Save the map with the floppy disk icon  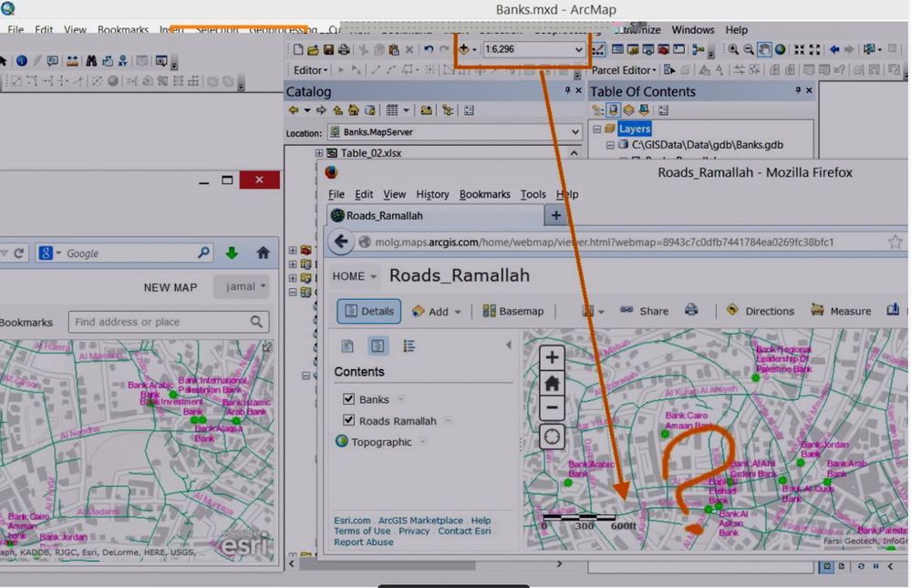328,49
